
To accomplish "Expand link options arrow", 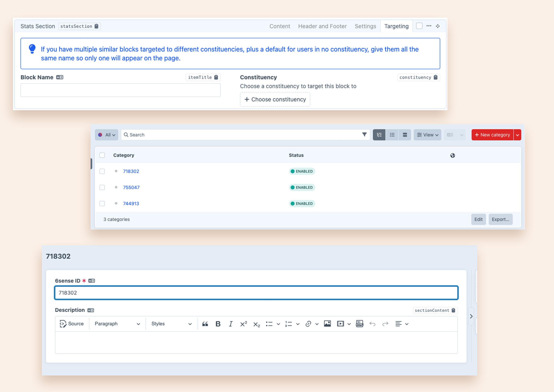I will point(317,324).
